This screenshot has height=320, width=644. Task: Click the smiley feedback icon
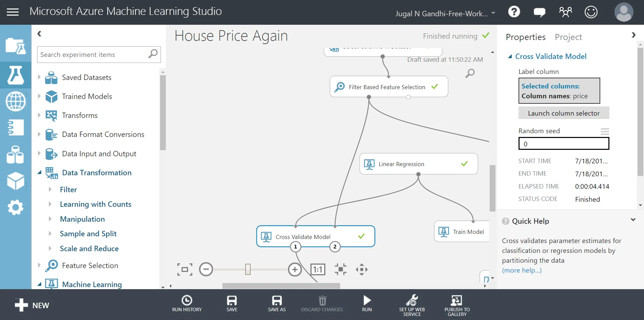click(x=591, y=12)
